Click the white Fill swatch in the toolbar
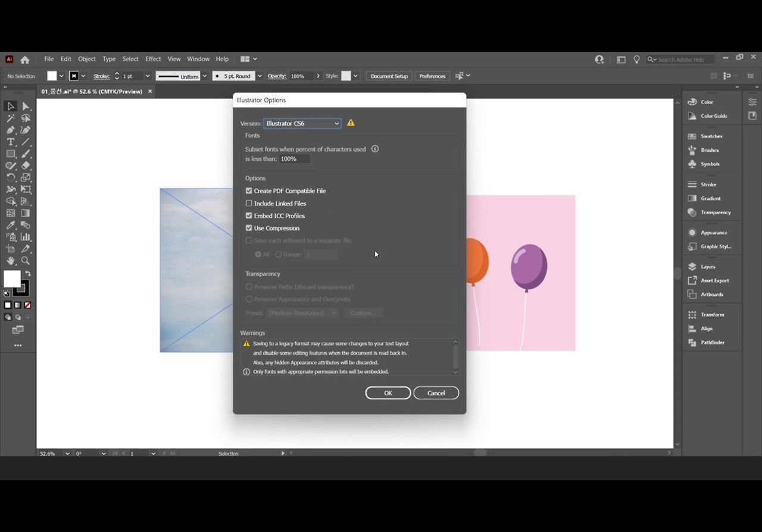The image size is (762, 532). (12, 279)
